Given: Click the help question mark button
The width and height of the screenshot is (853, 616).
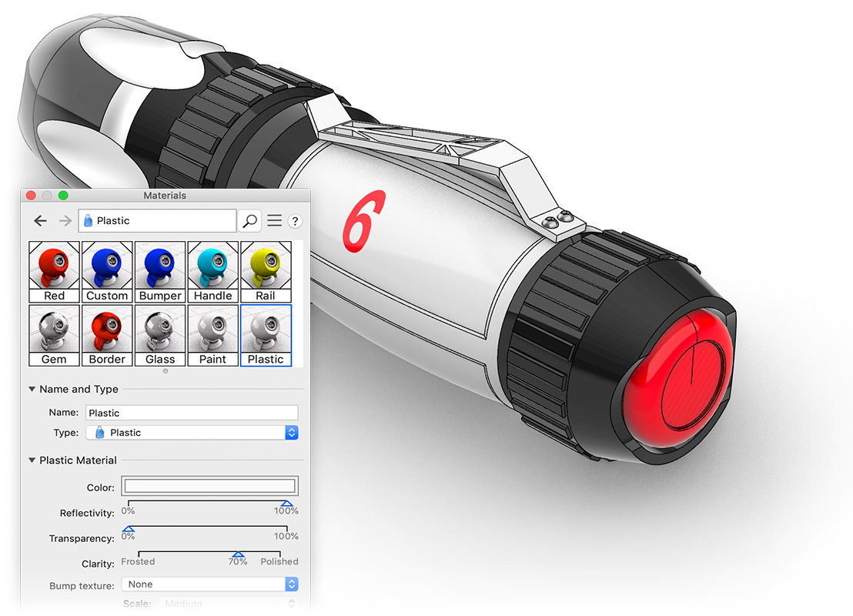Looking at the screenshot, I should click(295, 221).
